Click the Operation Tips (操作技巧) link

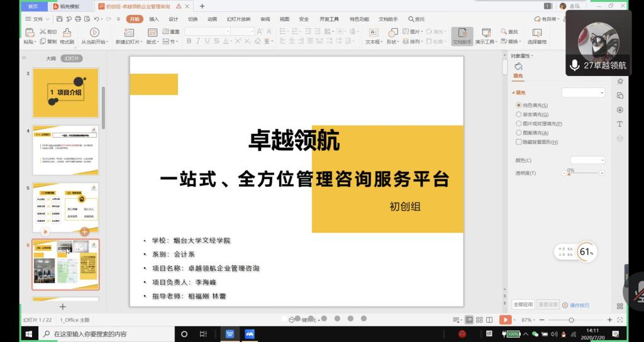[579, 306]
